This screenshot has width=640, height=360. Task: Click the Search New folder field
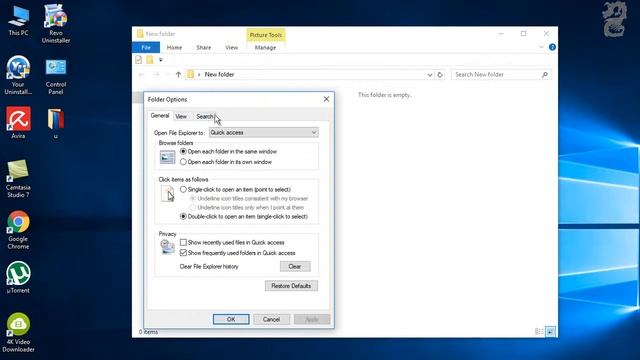[x=501, y=75]
